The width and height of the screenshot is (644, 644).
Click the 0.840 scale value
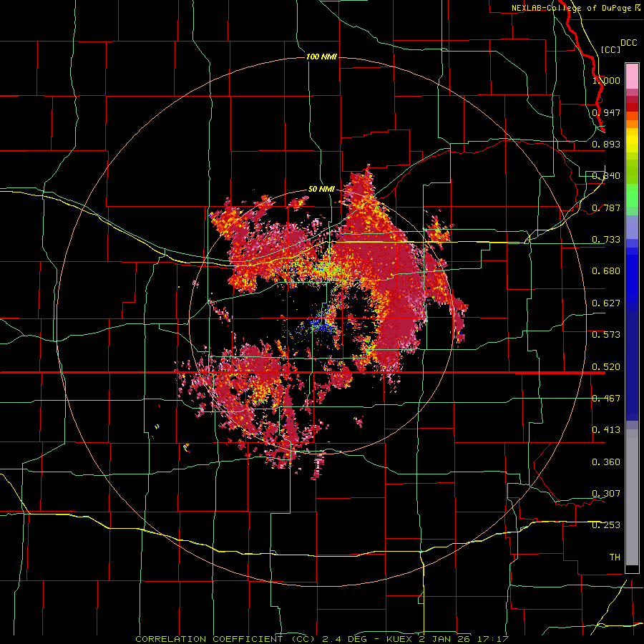[606, 176]
